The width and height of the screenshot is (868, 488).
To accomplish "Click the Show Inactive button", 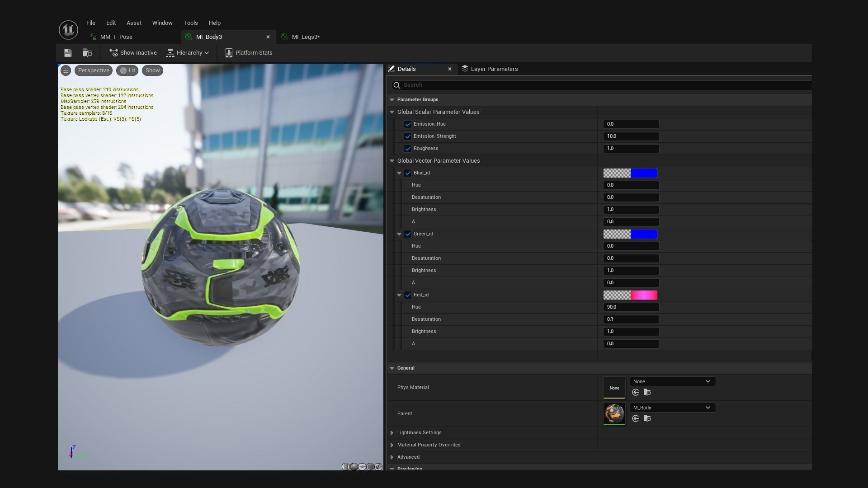I will click(x=133, y=53).
